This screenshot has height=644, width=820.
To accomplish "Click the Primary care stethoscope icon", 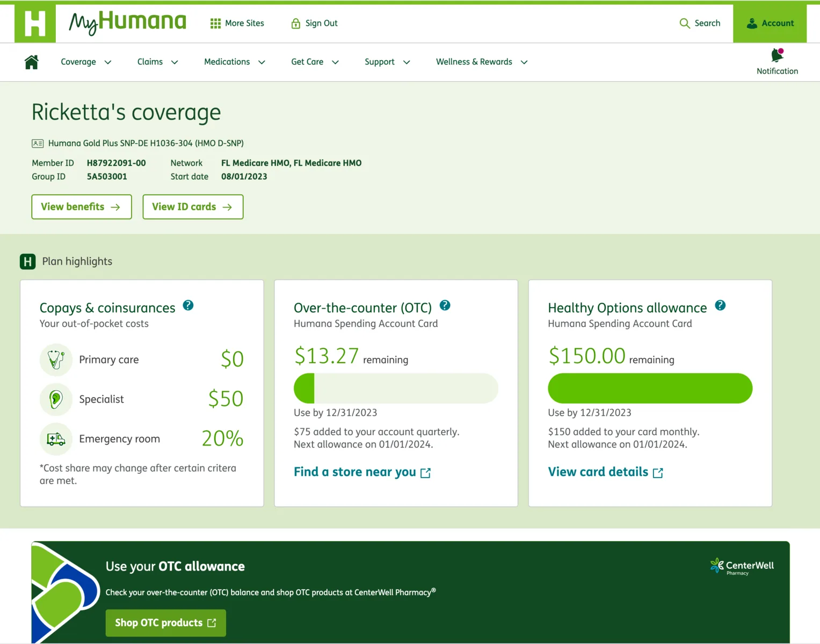I will 56,360.
